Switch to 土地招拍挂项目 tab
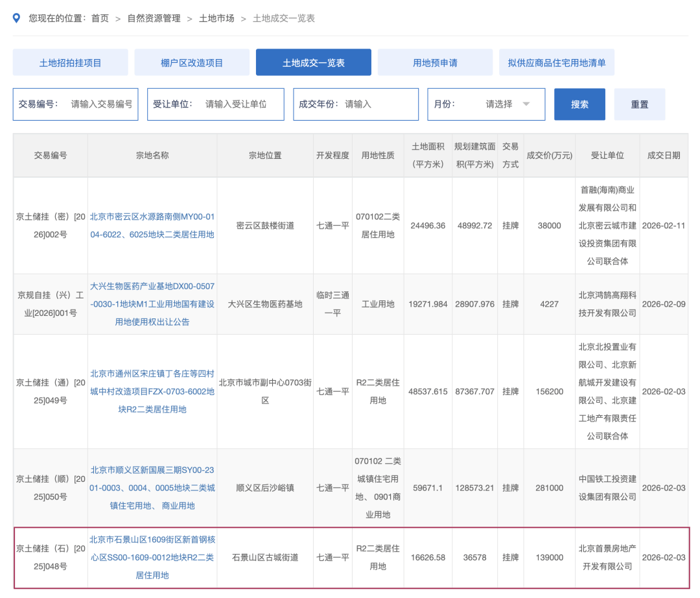Screen dimensions: 700x598 click(x=71, y=63)
